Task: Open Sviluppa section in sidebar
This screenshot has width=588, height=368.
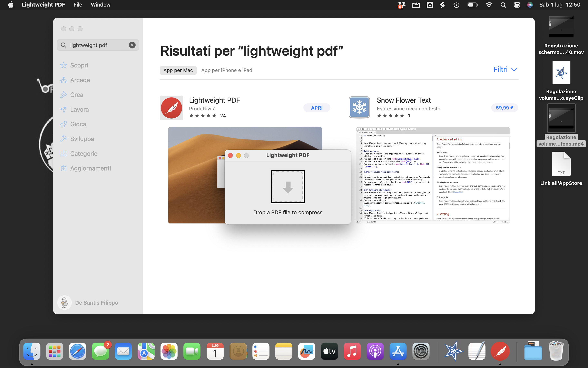Action: tap(77, 139)
